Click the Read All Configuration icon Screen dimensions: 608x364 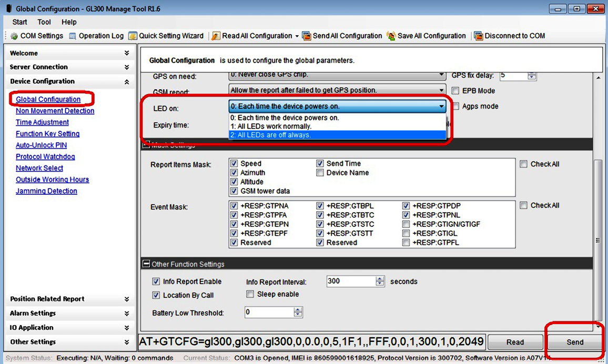pyautogui.click(x=216, y=36)
